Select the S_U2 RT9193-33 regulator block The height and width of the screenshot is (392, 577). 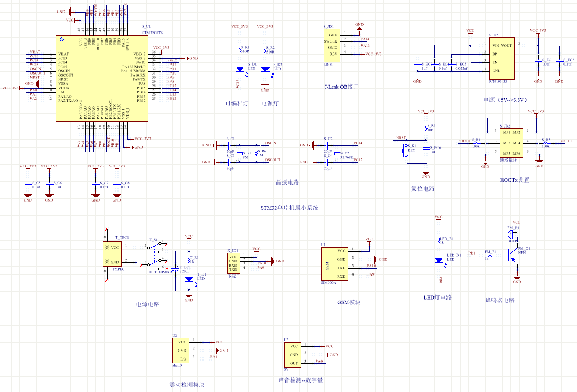pos(501,58)
